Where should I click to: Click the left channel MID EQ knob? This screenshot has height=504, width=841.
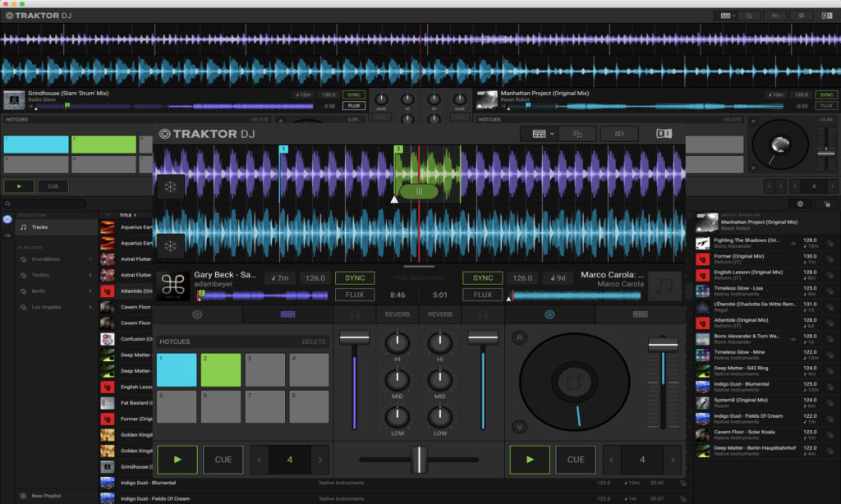(x=398, y=379)
